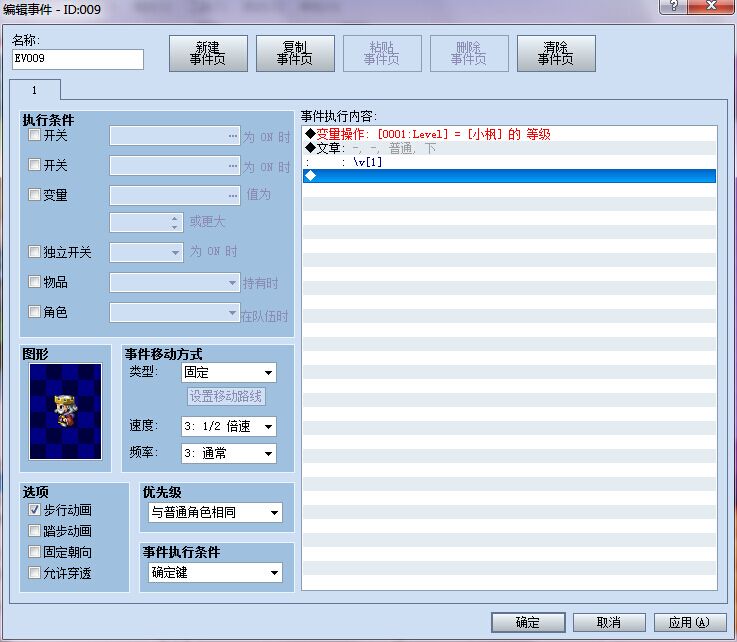
Task: Click the 复制事件页 button
Action: (295, 54)
